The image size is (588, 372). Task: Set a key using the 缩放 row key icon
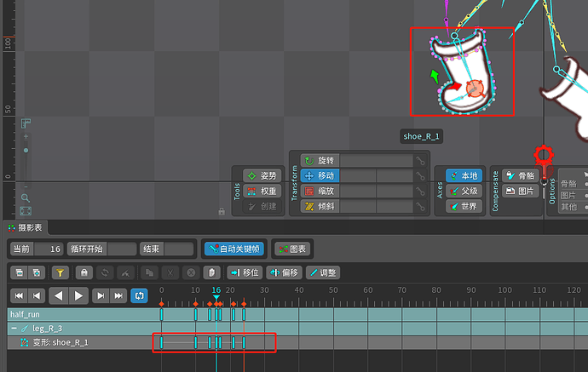pos(420,191)
